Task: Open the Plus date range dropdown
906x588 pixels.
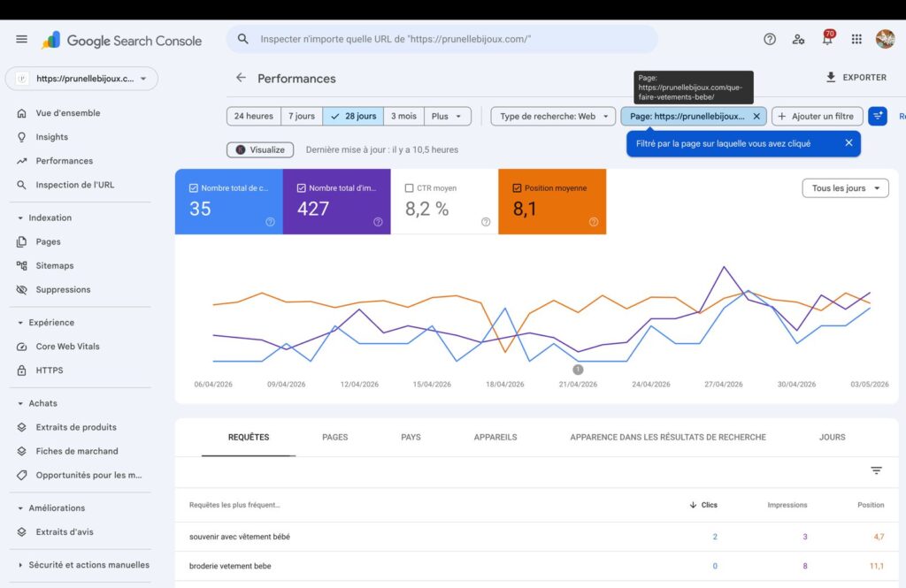Action: point(447,116)
